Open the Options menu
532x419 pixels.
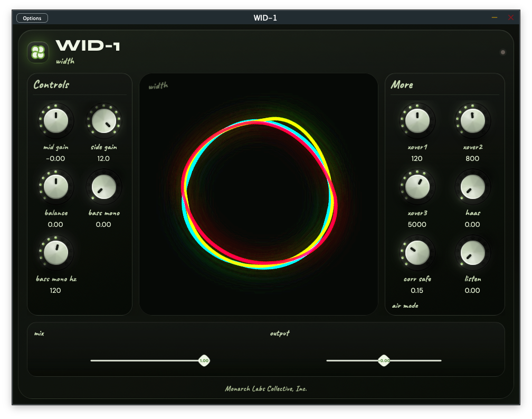click(32, 18)
